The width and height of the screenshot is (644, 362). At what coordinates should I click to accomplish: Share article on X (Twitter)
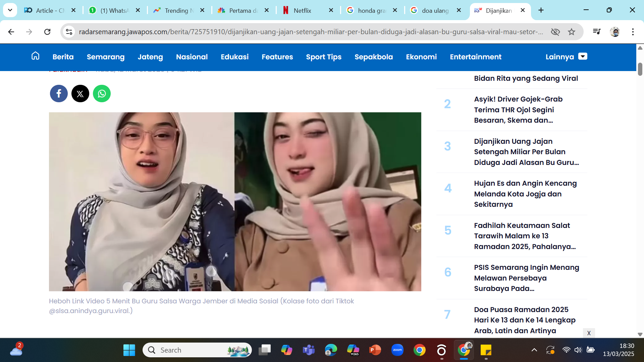[x=80, y=94]
